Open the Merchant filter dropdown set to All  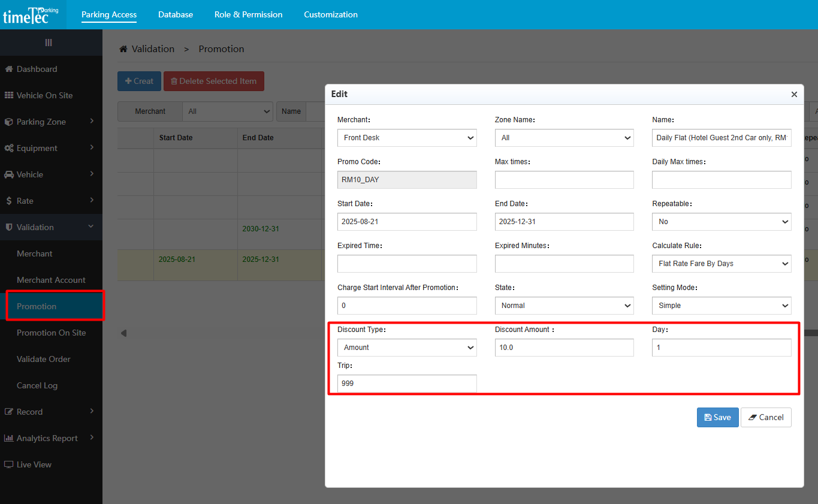[x=228, y=111]
